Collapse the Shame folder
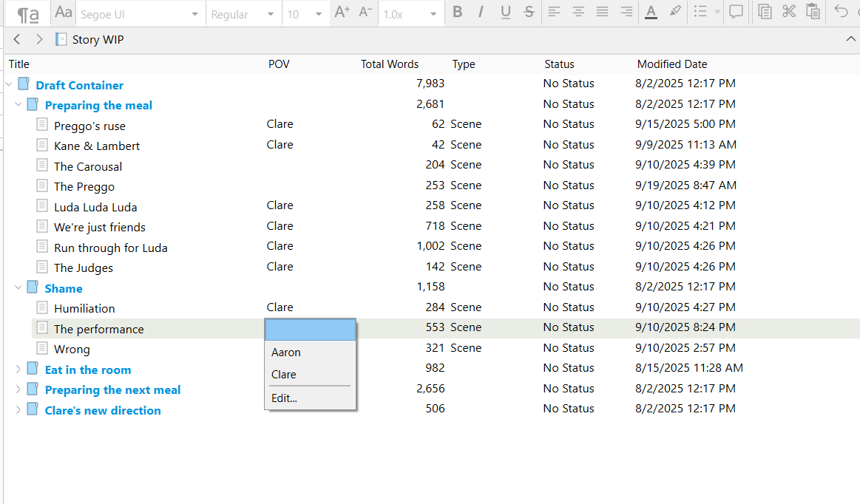 (18, 288)
